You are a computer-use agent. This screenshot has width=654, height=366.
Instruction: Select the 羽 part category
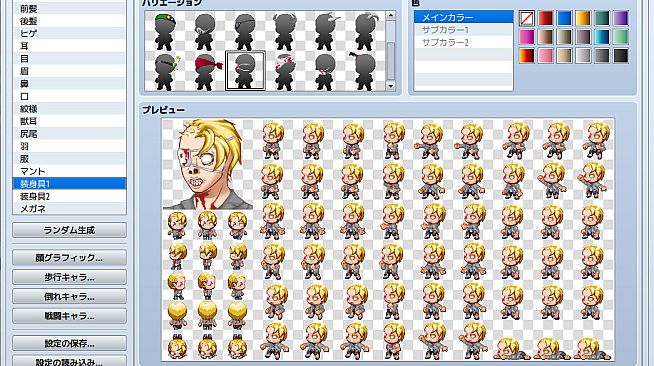tap(69, 146)
